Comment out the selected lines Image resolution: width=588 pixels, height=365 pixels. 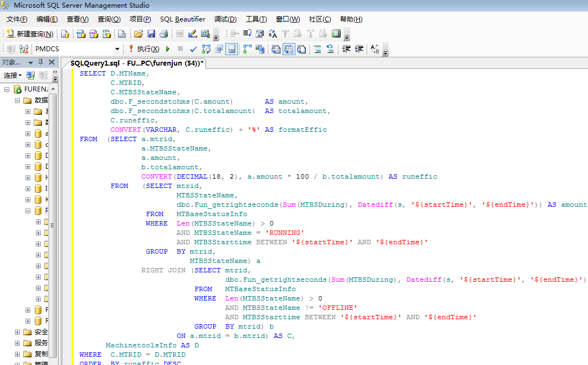click(317, 49)
